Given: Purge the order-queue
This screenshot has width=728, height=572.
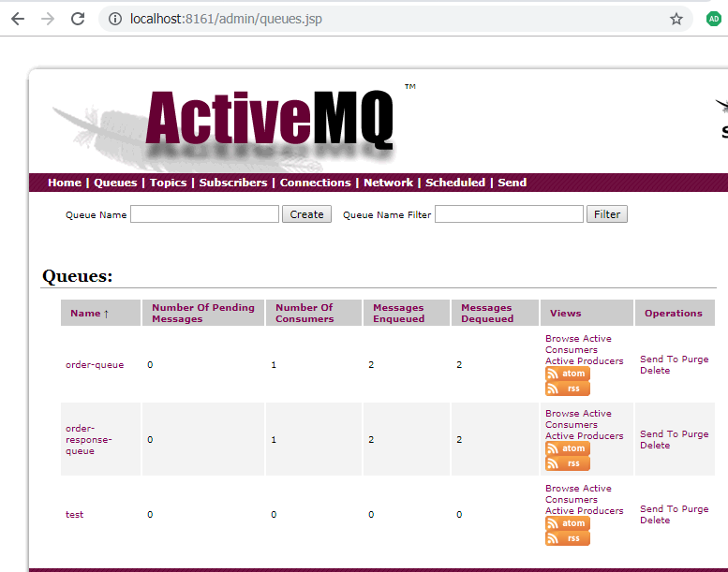Looking at the screenshot, I should 695,359.
